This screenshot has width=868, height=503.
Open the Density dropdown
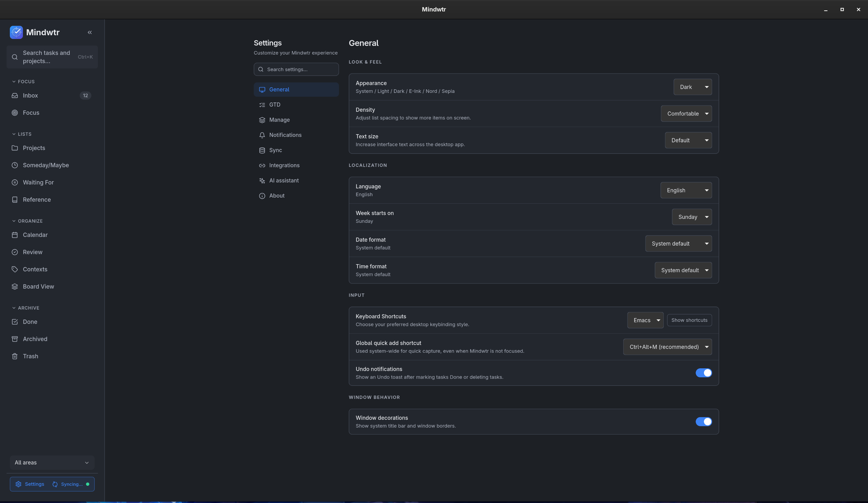point(686,113)
